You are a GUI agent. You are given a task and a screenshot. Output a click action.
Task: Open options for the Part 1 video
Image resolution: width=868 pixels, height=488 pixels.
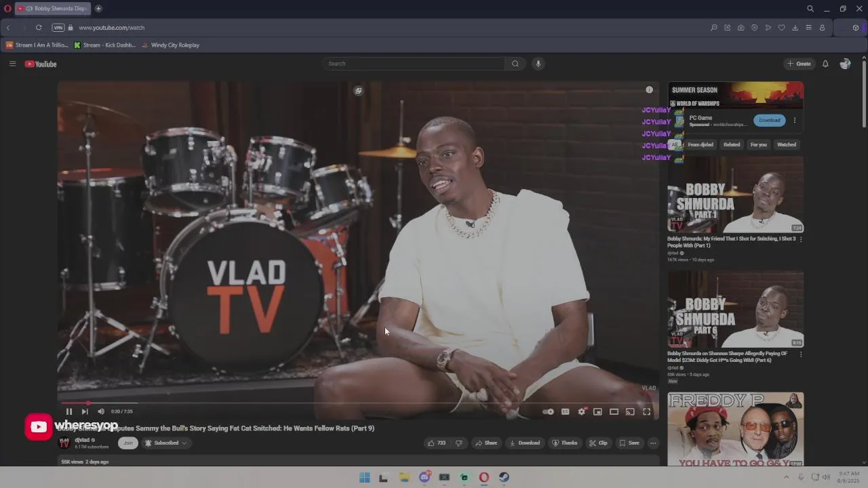[801, 239]
